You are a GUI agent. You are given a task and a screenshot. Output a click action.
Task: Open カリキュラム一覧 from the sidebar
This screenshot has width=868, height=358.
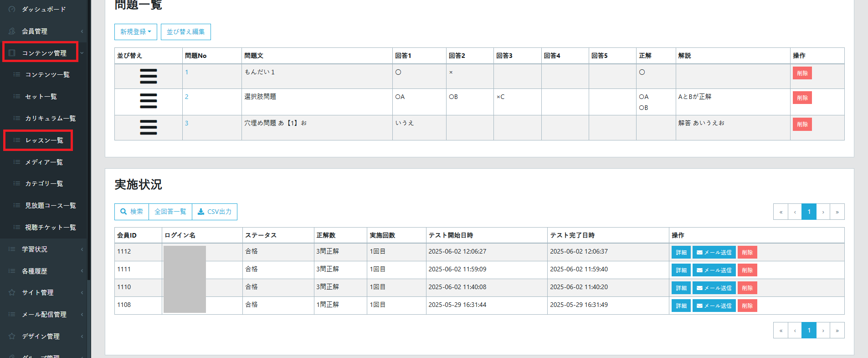pos(50,118)
